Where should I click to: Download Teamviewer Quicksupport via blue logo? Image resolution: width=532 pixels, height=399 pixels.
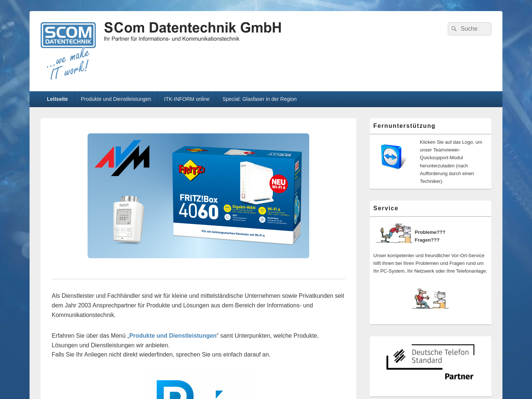click(x=393, y=157)
